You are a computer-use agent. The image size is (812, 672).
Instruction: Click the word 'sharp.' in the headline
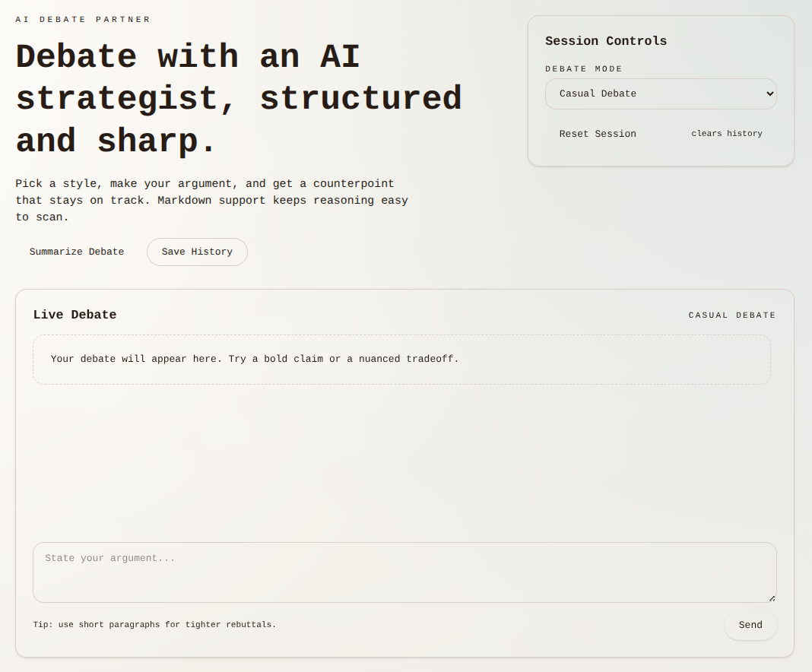coord(157,141)
